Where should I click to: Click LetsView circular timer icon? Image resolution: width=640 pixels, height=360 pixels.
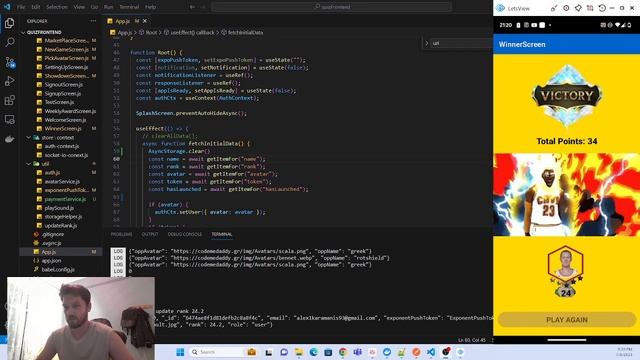pyautogui.click(x=566, y=8)
